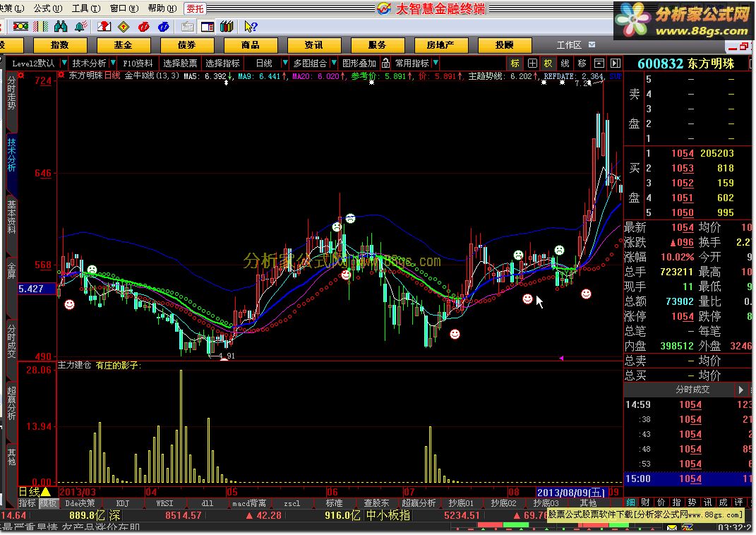Viewport: 756px width, 535px height.
Task: Click the 日线 yellow triangle at chart bottom
Action: [x=46, y=492]
